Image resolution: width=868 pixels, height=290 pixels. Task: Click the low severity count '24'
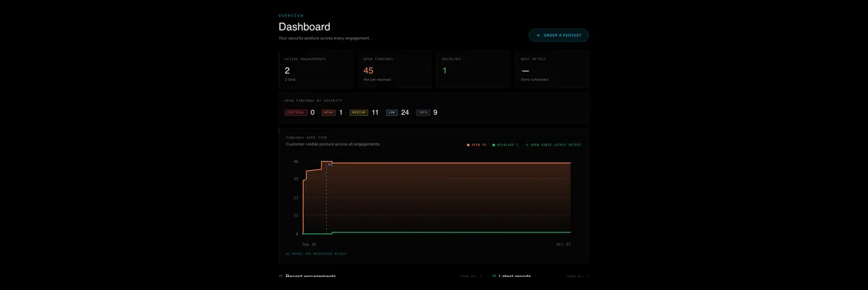405,112
